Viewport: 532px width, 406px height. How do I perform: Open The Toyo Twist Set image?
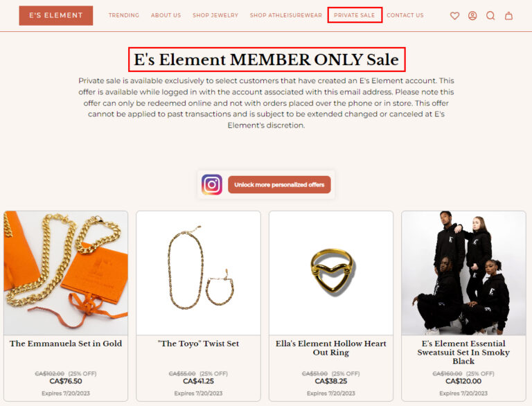(199, 273)
